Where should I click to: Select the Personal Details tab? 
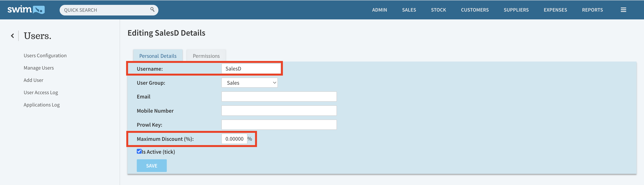[158, 56]
